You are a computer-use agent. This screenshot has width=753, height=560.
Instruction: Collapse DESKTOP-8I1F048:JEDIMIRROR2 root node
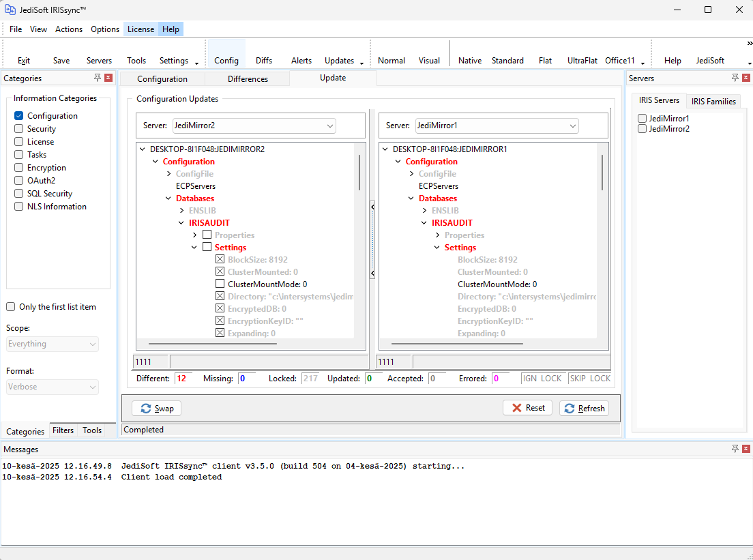142,149
